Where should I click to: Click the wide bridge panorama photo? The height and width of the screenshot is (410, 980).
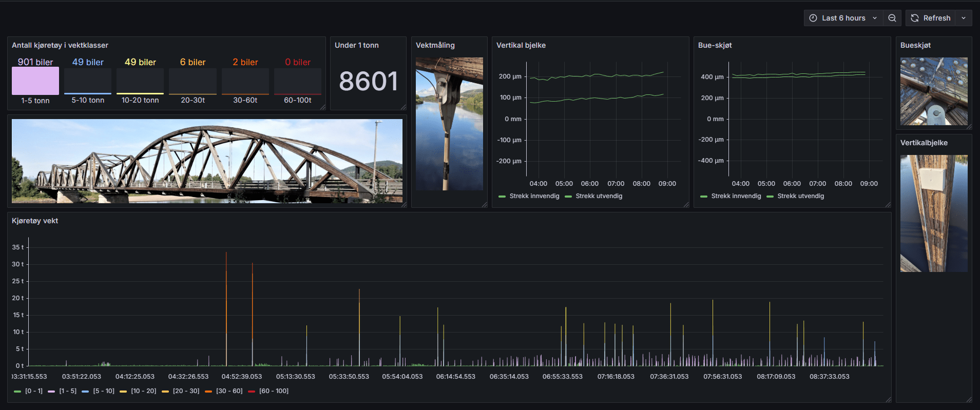pos(207,161)
